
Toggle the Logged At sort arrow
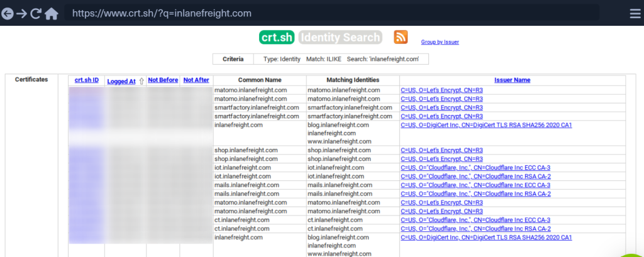[x=142, y=81]
